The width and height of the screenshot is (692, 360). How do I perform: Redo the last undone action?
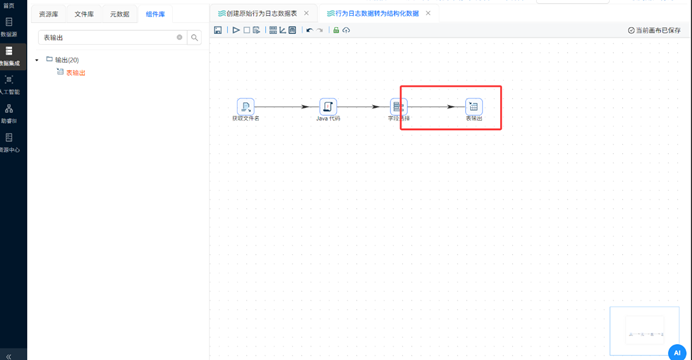point(320,30)
